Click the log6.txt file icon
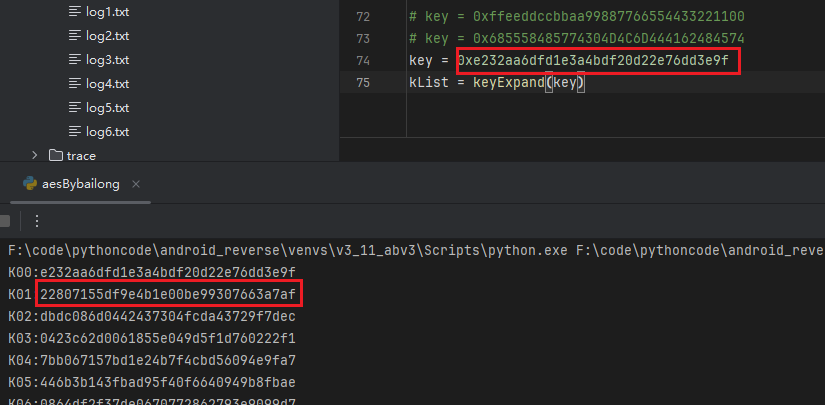 pyautogui.click(x=74, y=131)
